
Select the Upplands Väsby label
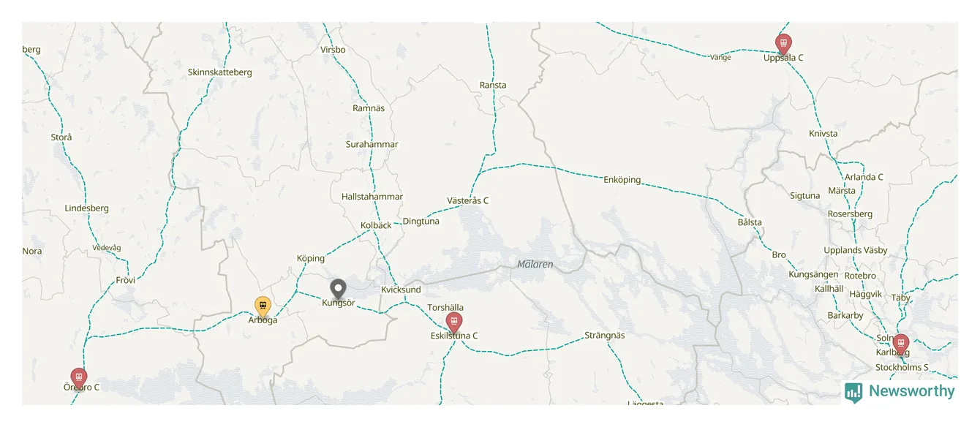pyautogui.click(x=856, y=250)
